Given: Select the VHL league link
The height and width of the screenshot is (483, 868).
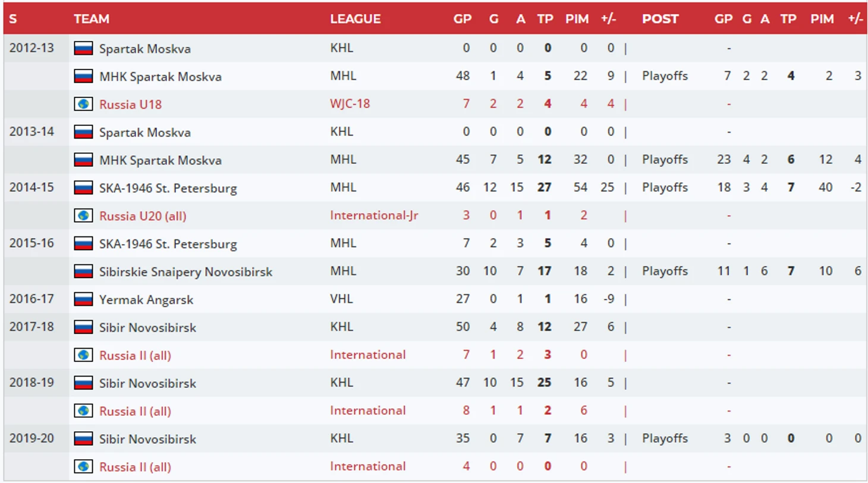Looking at the screenshot, I should (341, 299).
